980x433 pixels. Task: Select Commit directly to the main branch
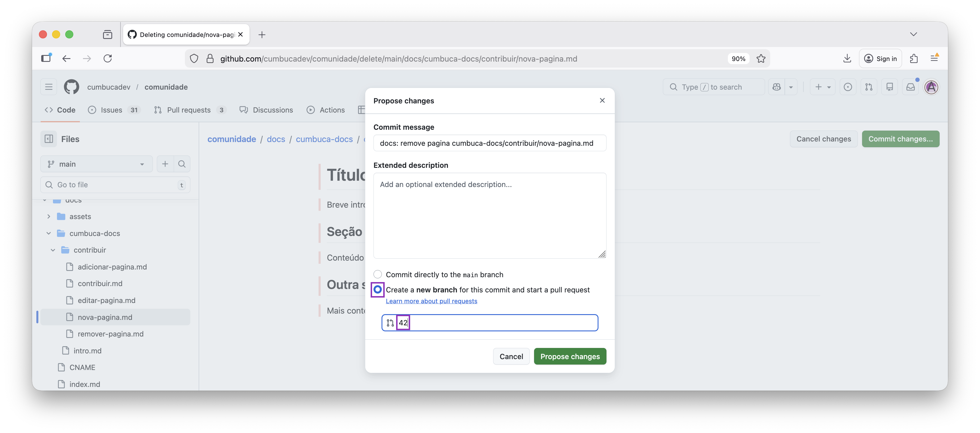[378, 274]
